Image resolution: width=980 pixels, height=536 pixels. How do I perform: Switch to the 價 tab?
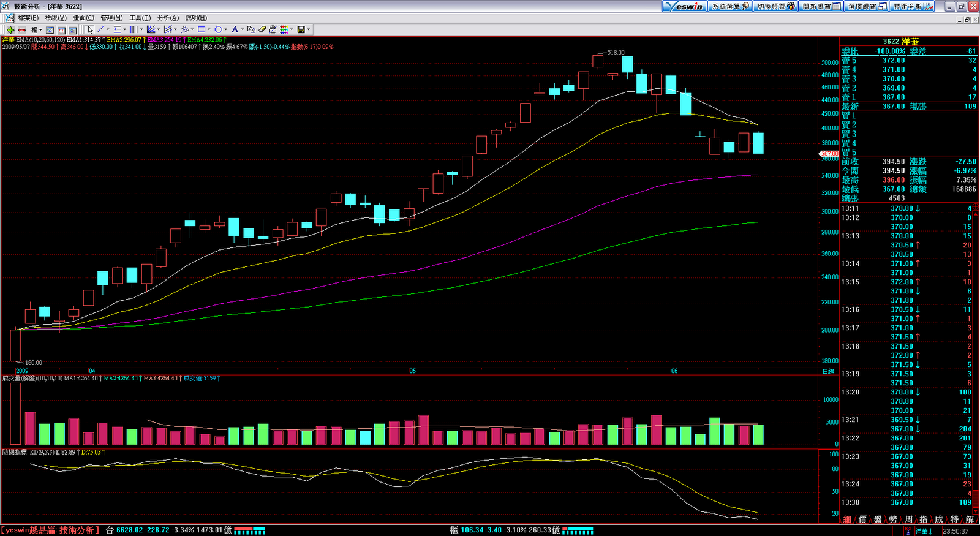pos(862,519)
